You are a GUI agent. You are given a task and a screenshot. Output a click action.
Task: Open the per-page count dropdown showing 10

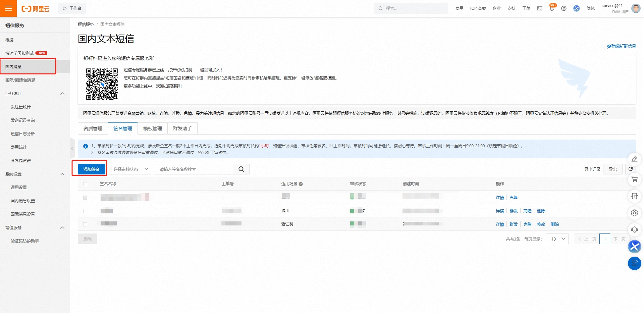(x=557, y=239)
